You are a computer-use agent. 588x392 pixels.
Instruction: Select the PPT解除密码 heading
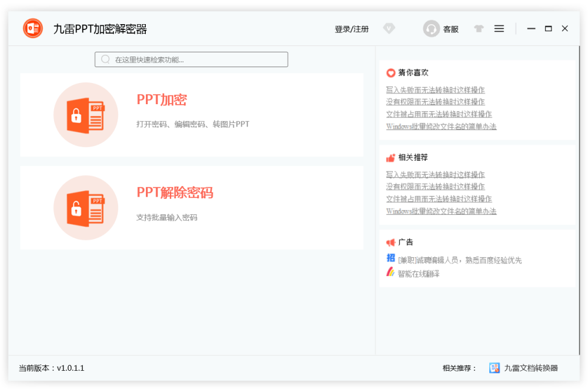(175, 192)
